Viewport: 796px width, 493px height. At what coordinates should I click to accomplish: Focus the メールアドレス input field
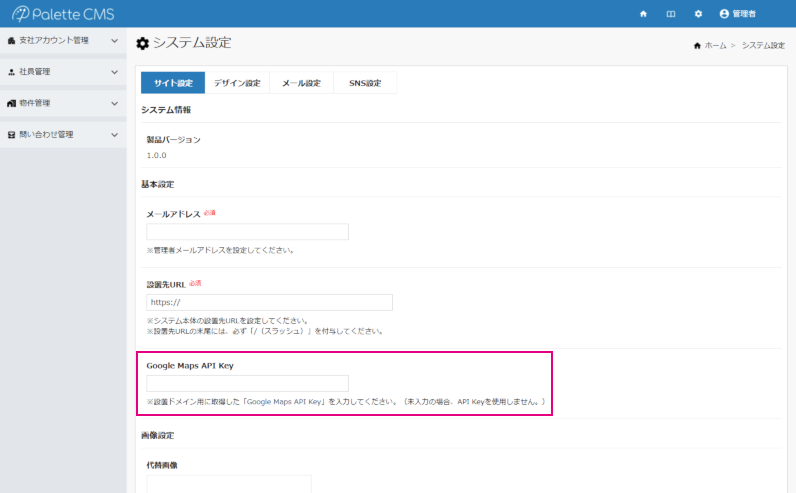coord(247,232)
